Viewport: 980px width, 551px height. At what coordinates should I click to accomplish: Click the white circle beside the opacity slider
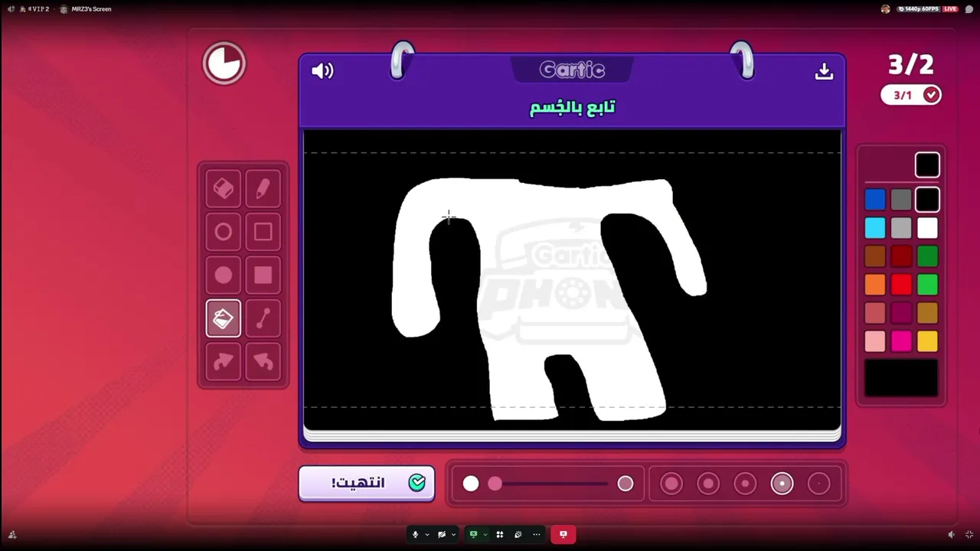click(471, 484)
